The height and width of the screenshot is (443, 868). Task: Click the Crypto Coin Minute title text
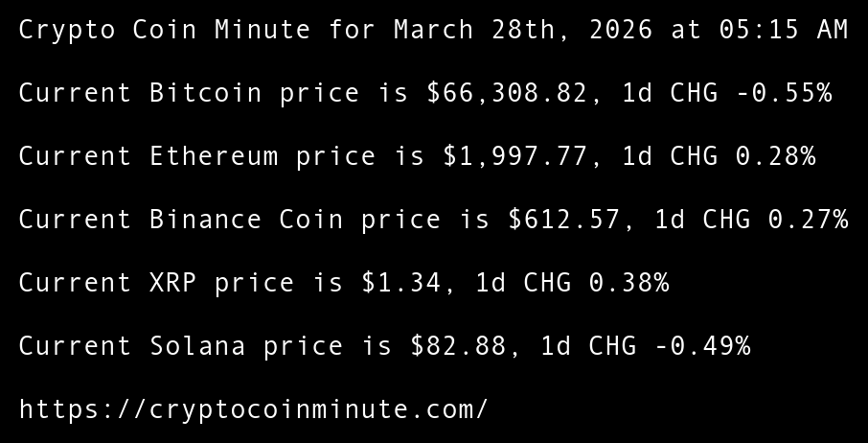click(x=165, y=30)
